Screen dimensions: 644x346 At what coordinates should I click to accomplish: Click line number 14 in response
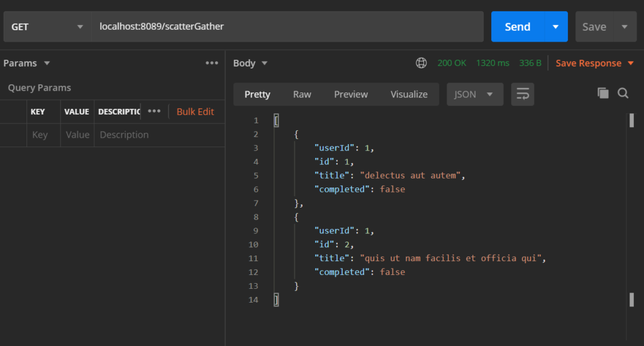point(253,299)
